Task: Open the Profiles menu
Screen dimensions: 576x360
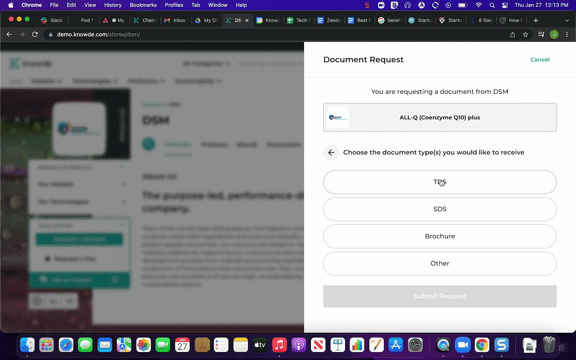Action: point(174,5)
